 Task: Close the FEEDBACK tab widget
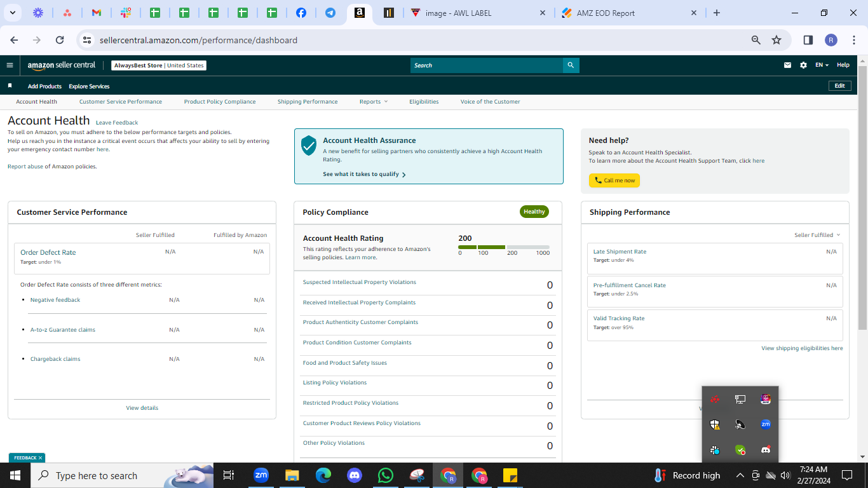[40, 457]
